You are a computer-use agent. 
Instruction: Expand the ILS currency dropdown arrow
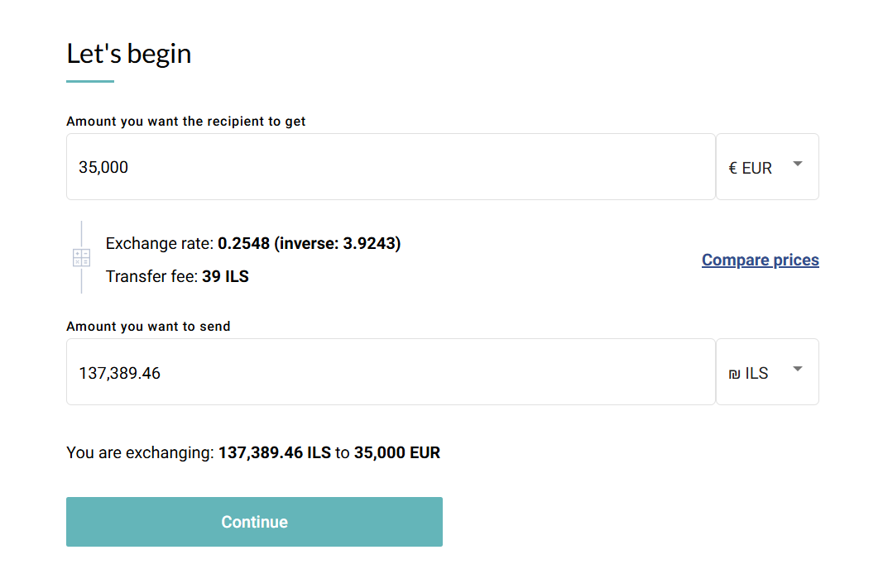797,370
